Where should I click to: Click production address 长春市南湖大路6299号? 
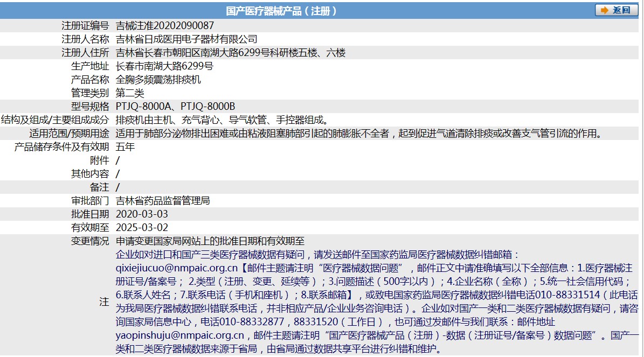pyautogui.click(x=164, y=66)
